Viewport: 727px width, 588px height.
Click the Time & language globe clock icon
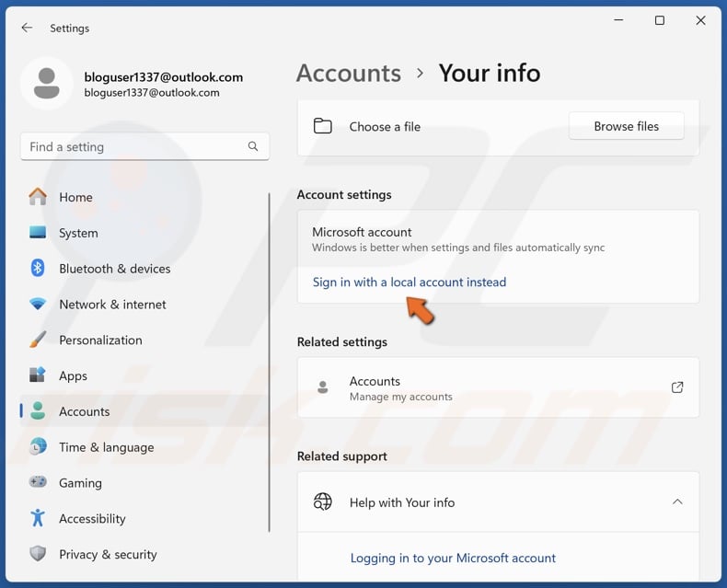(x=38, y=446)
